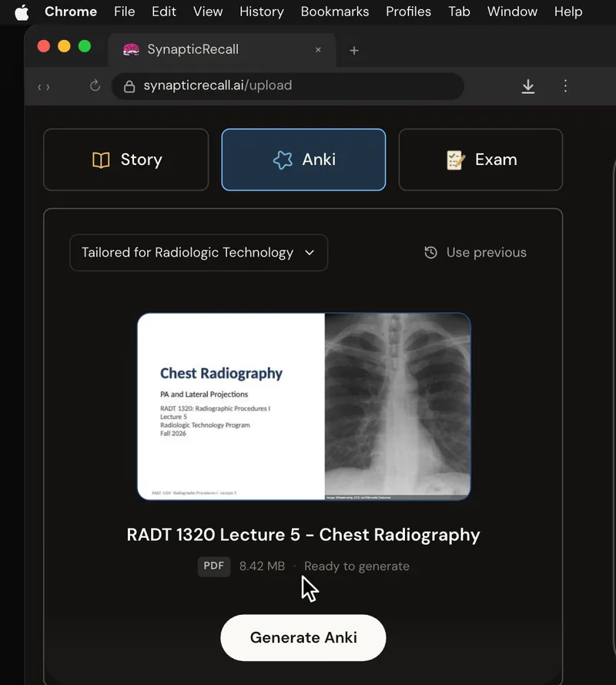Click the open book Story icon
Image resolution: width=616 pixels, height=685 pixels.
point(101,160)
